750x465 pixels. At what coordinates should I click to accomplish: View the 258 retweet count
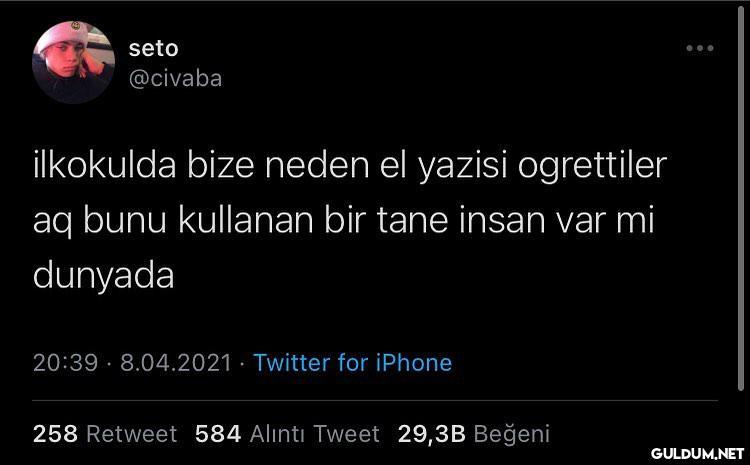(55, 434)
